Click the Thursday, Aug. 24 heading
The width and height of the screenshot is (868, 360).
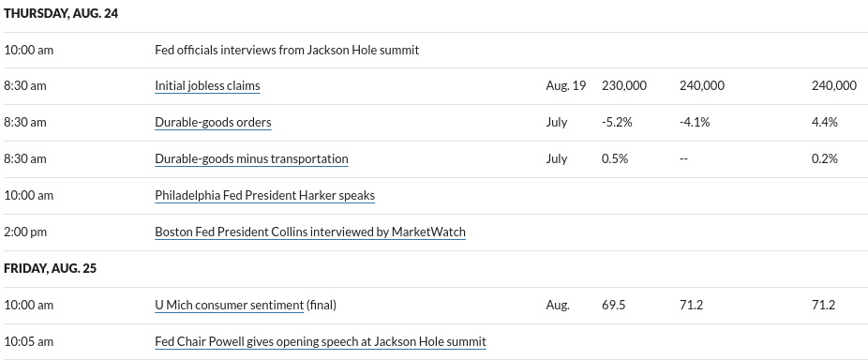pyautogui.click(x=61, y=13)
